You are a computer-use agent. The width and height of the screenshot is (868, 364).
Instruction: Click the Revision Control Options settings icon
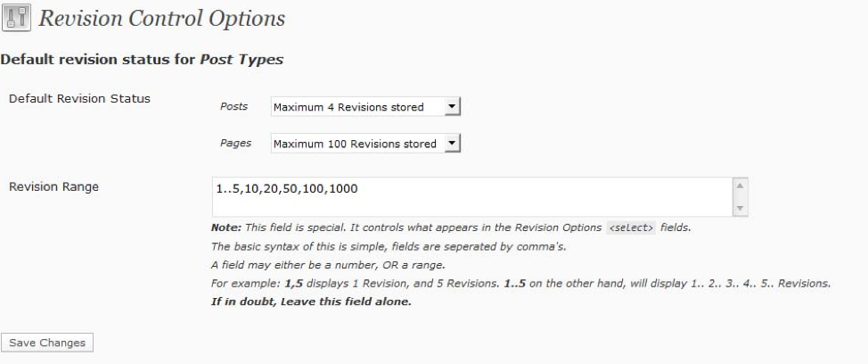(16, 17)
